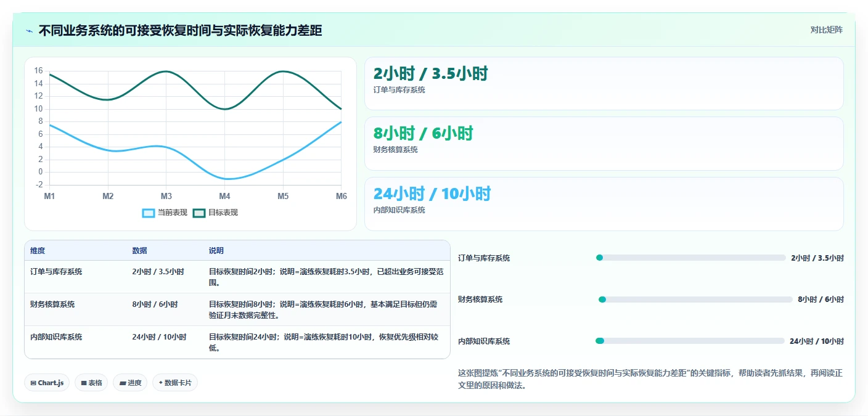
Task: Click the summary paragraph starting 这张图提炼
Action: [x=650, y=379]
